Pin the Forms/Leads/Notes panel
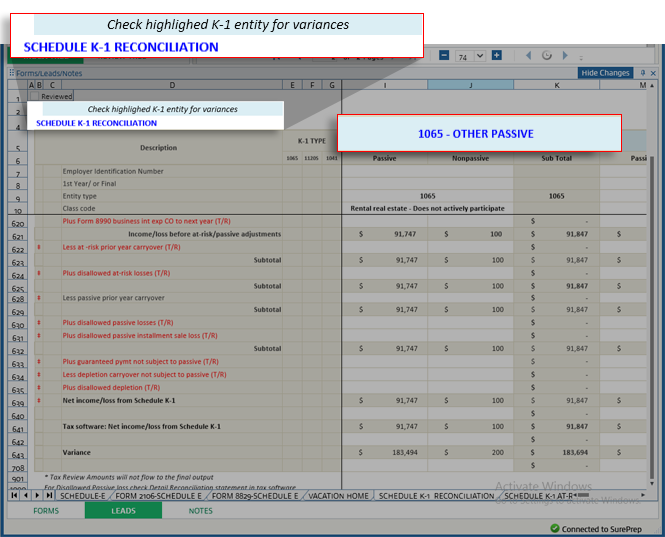 [x=642, y=73]
